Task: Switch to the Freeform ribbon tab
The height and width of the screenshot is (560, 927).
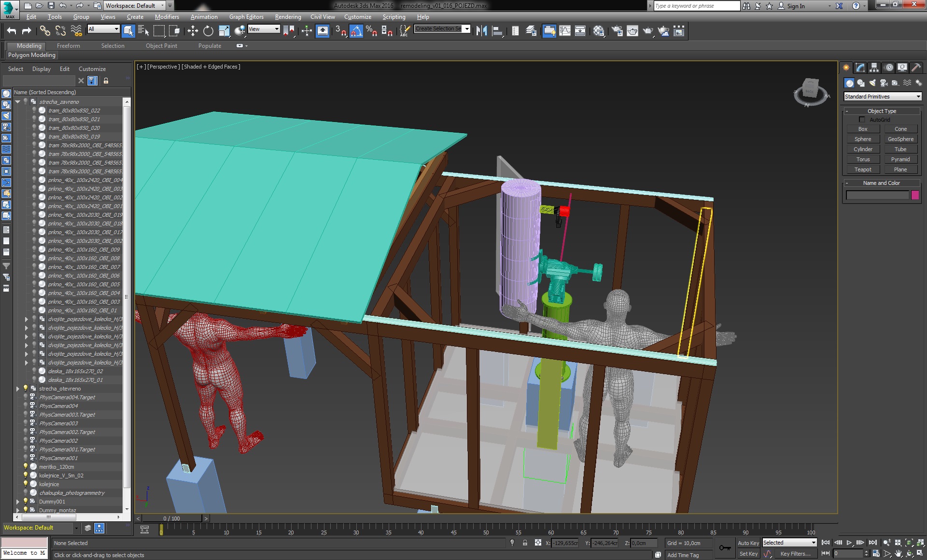Action: pos(69,46)
